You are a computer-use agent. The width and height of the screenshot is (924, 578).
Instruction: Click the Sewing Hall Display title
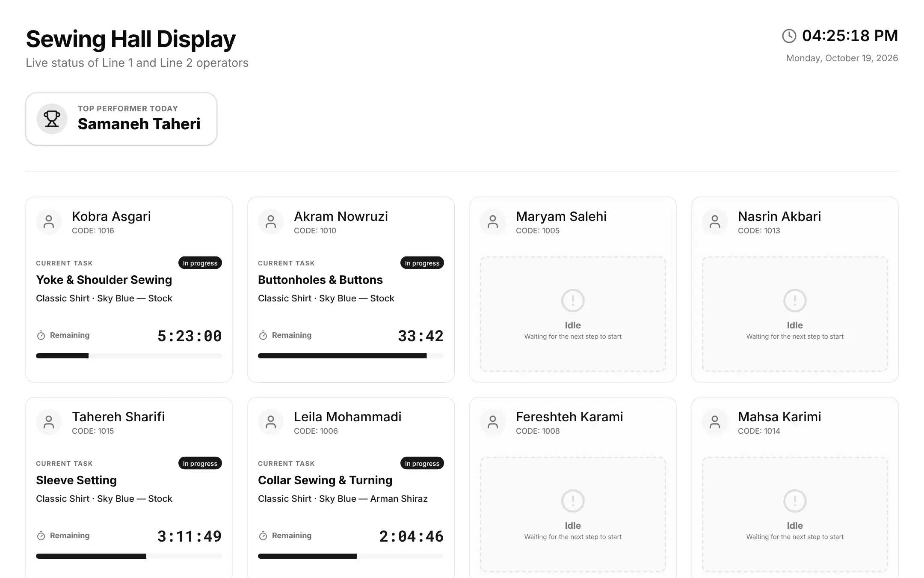[x=131, y=39]
